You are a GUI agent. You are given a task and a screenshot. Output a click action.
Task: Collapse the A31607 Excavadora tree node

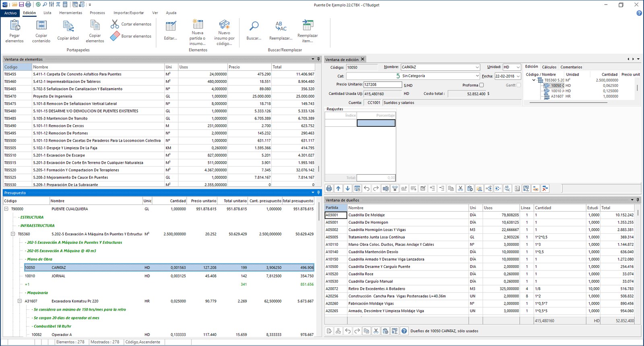[x=20, y=301]
